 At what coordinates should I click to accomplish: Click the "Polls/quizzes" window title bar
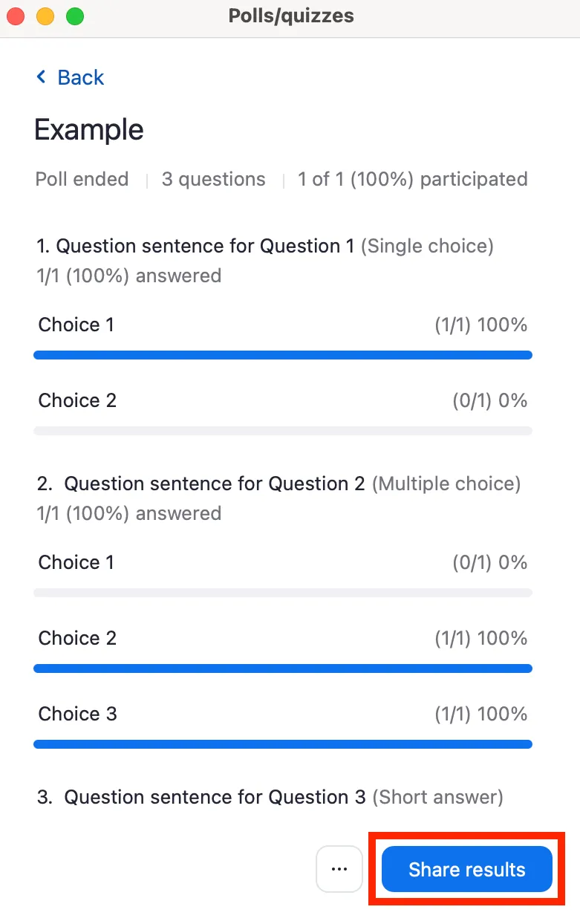[x=291, y=16]
